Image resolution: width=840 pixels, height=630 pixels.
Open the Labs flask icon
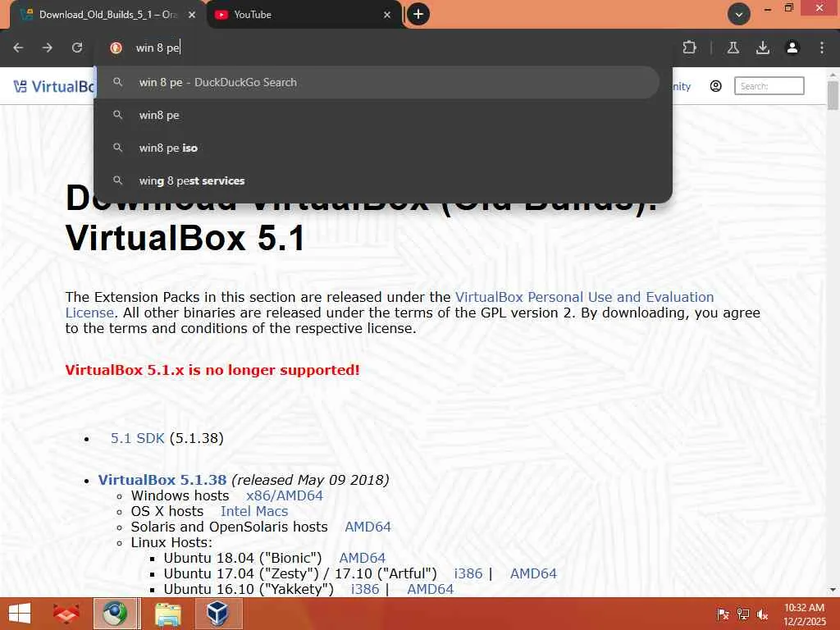coord(733,48)
